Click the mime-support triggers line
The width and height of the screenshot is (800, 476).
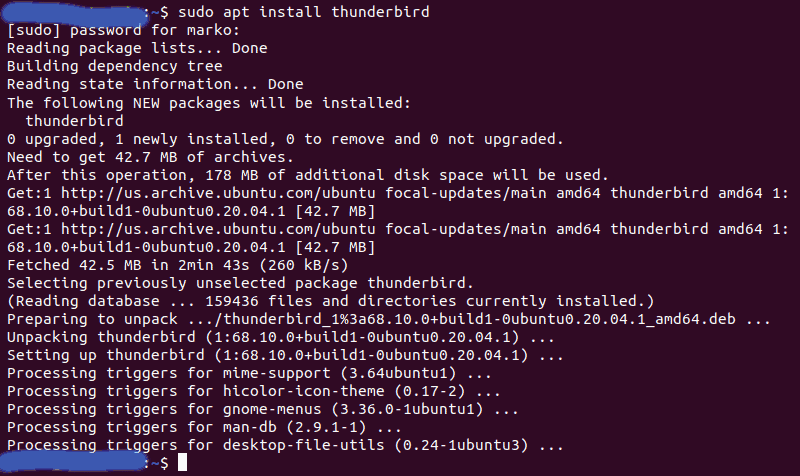(x=249, y=373)
